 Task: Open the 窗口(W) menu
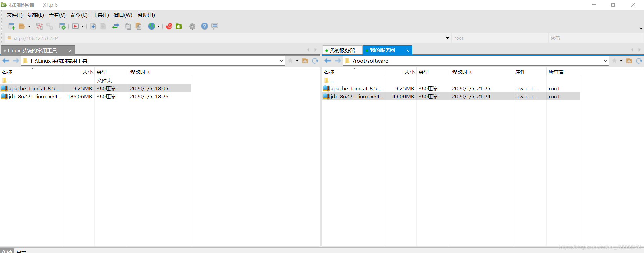click(x=123, y=15)
